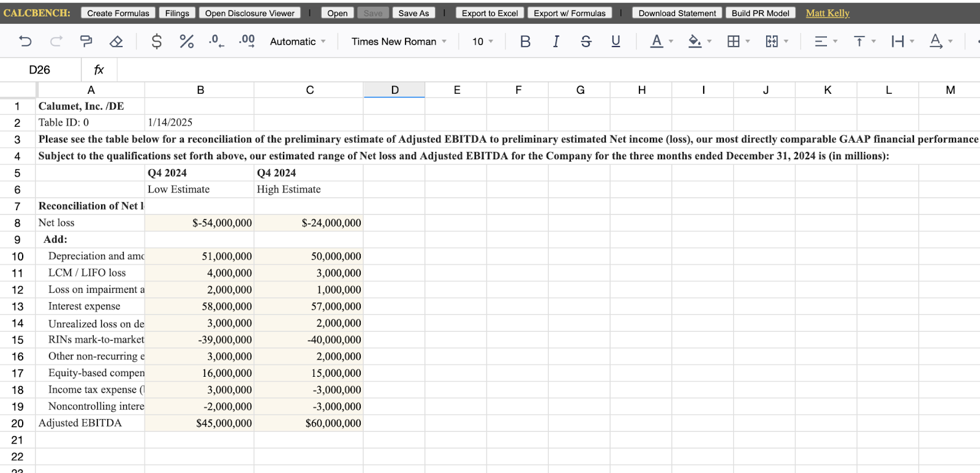Click the borders icon

click(x=733, y=41)
